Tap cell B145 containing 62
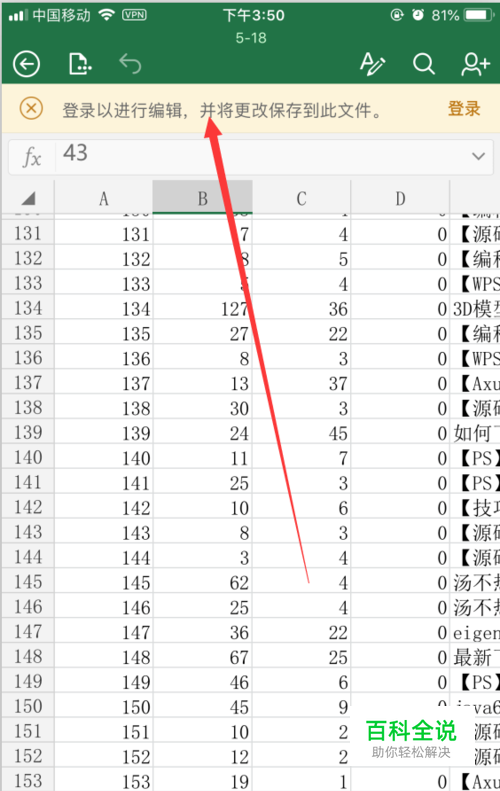This screenshot has height=791, width=500. [x=202, y=582]
